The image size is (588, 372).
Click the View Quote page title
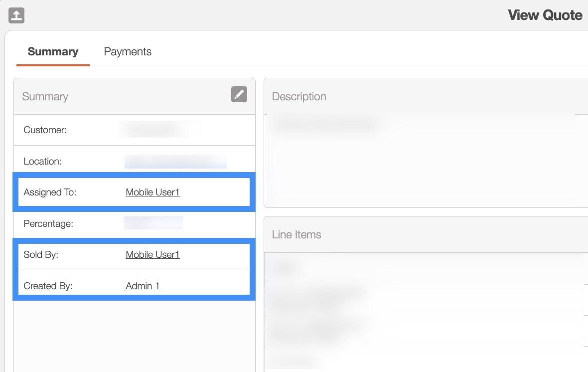click(x=545, y=15)
